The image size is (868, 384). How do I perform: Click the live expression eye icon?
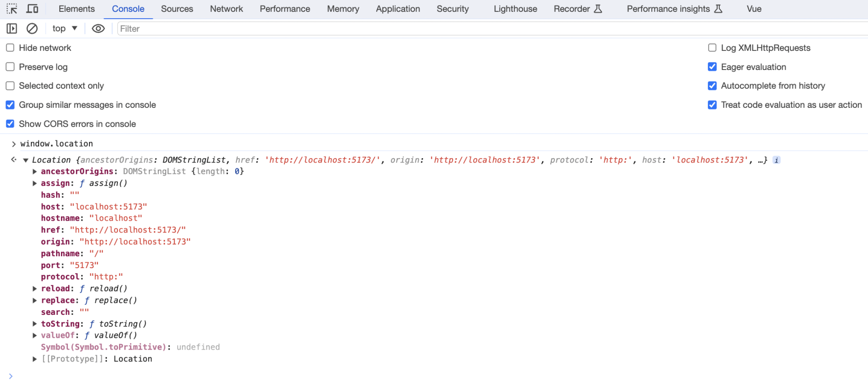pos(98,28)
